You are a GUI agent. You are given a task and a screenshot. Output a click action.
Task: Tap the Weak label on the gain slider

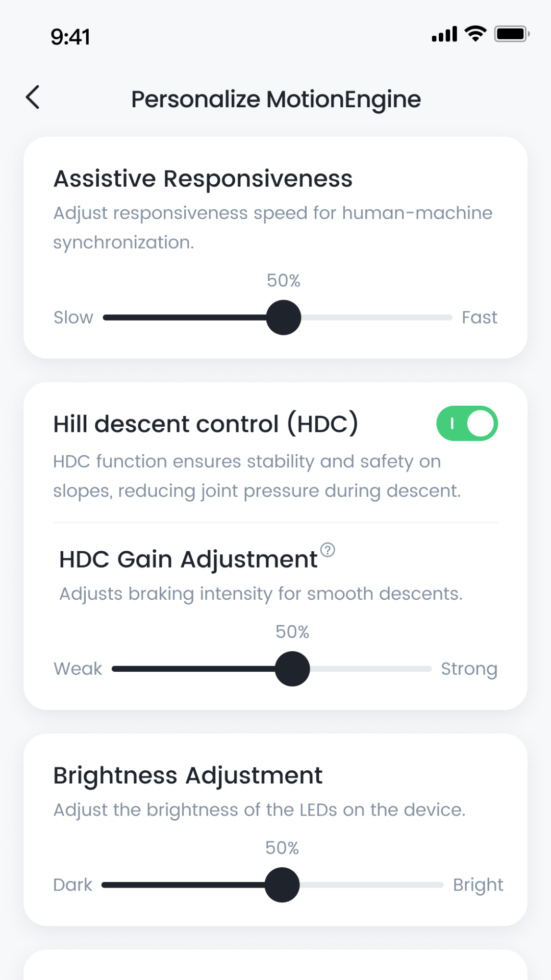78,668
